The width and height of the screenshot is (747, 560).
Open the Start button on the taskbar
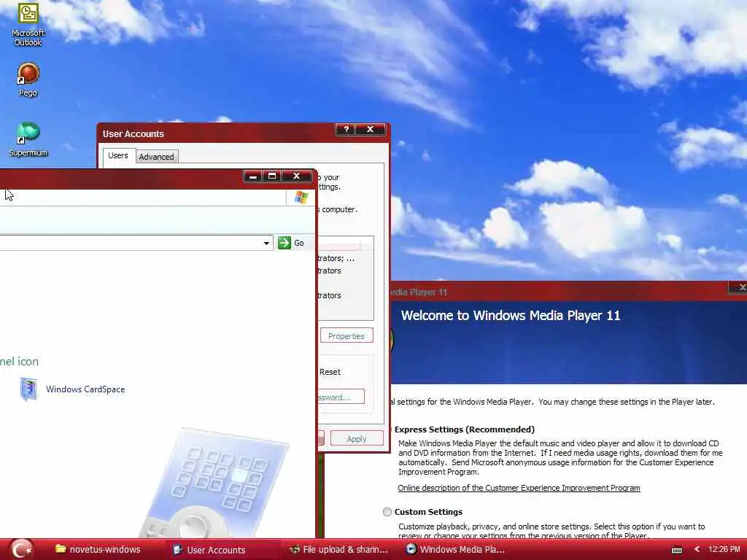tap(21, 550)
